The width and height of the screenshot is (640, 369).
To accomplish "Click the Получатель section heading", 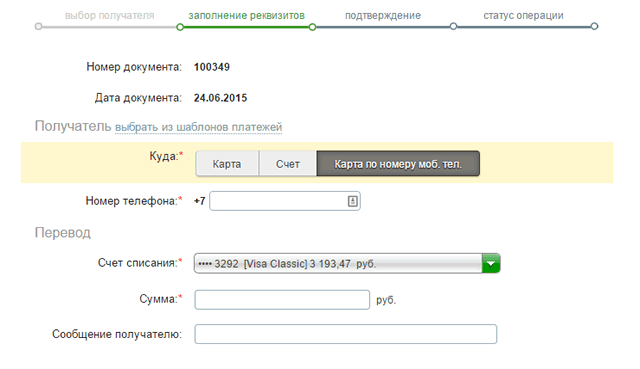I will (73, 126).
